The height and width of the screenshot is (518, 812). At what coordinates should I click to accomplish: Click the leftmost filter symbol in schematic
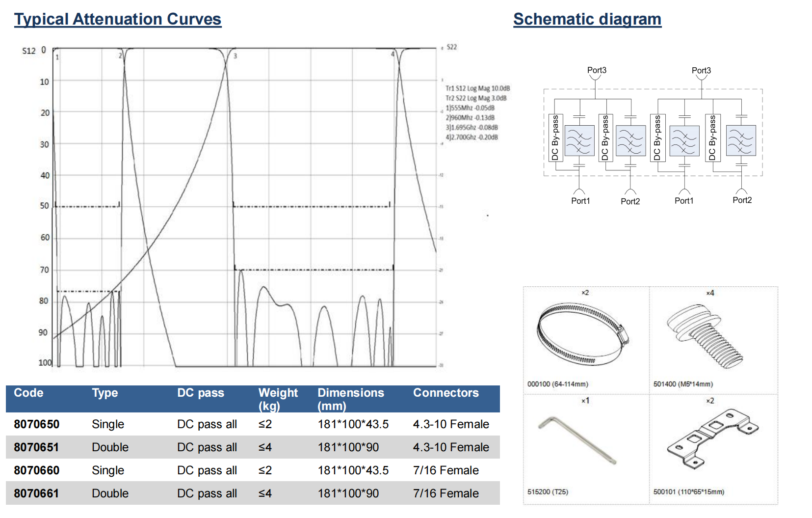coord(579,141)
